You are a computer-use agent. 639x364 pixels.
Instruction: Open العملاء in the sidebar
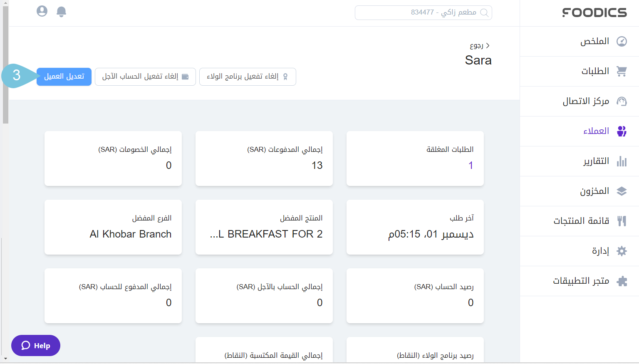596,131
